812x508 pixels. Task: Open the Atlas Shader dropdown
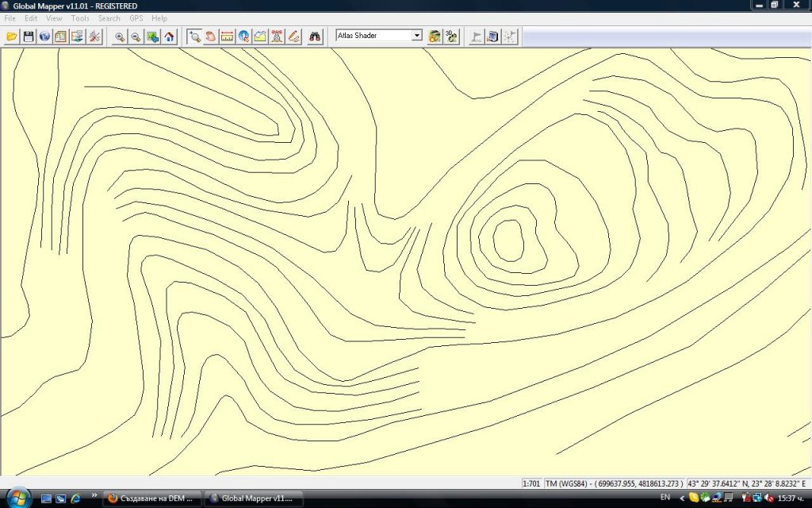click(416, 36)
